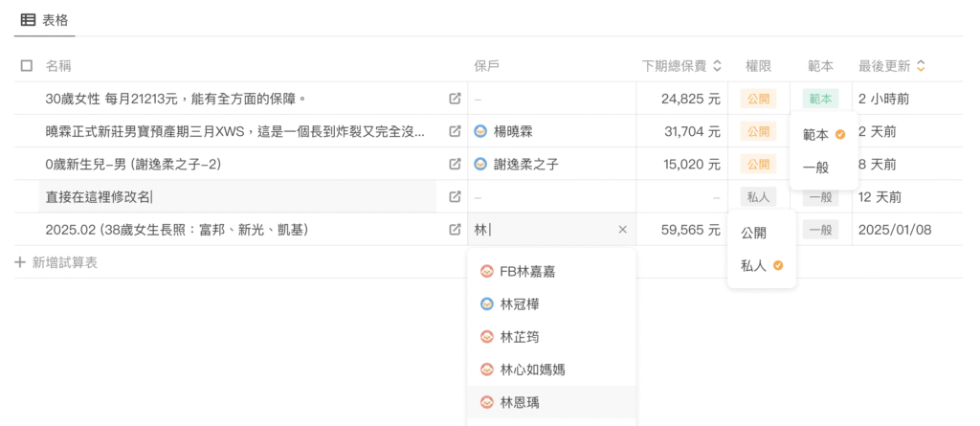The image size is (980, 426).
Task: Toggle the select-all checkbox in header
Action: tap(27, 66)
